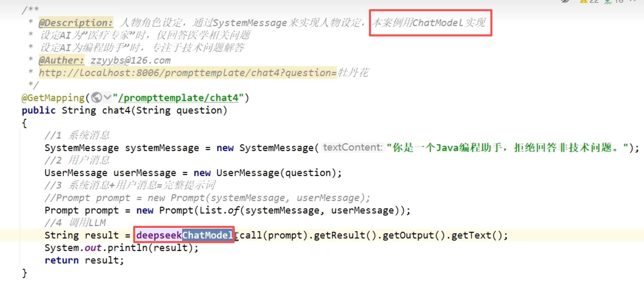The width and height of the screenshot is (644, 285).
Task: Click the @Auther tag in Javadoc
Action: 61,60
